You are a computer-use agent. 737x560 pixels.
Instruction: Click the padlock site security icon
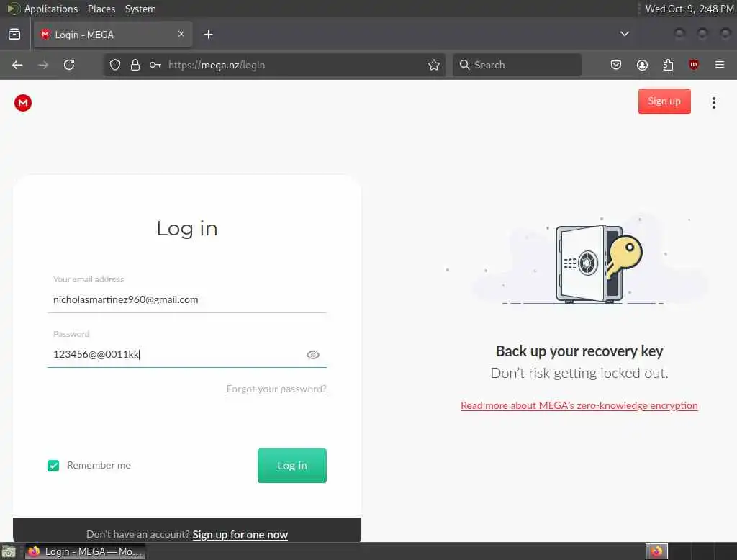[x=135, y=65]
